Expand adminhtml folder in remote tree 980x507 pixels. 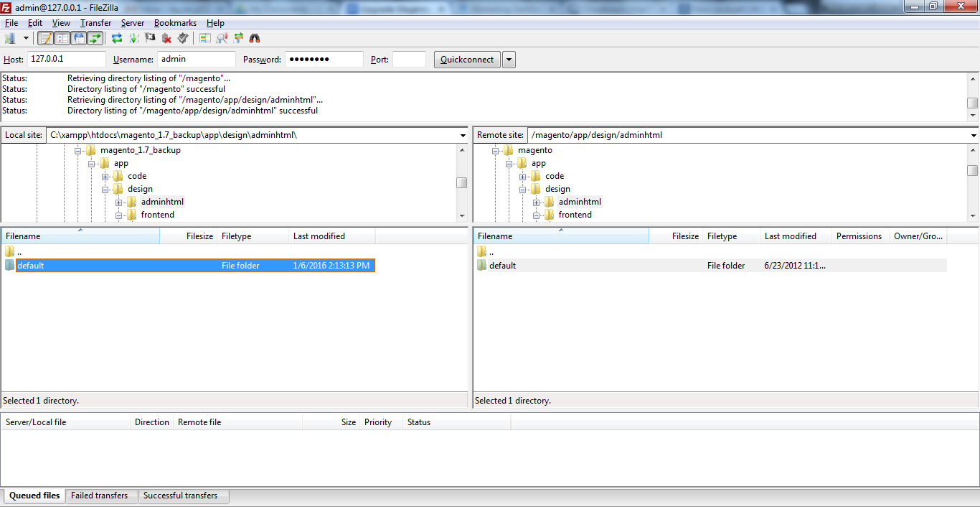coord(537,203)
